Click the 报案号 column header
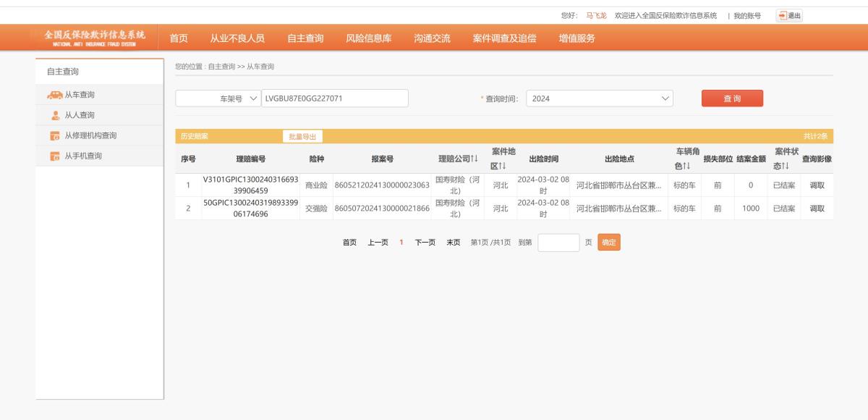This screenshot has height=420, width=868. pos(382,159)
